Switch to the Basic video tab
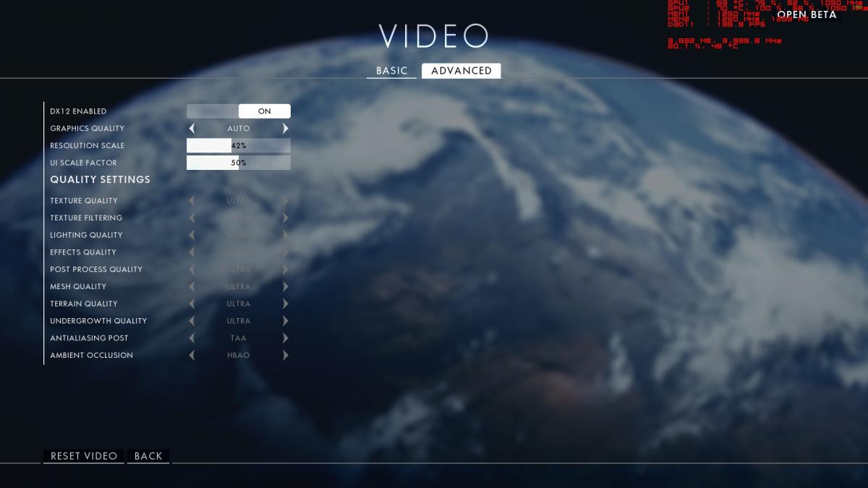Image resolution: width=868 pixels, height=488 pixels. [x=391, y=71]
